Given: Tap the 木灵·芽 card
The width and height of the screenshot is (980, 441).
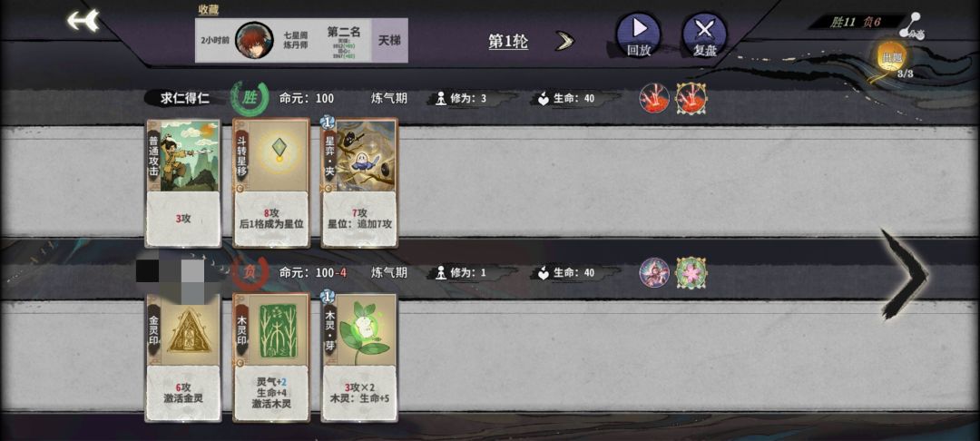Looking at the screenshot, I should tap(358, 358).
